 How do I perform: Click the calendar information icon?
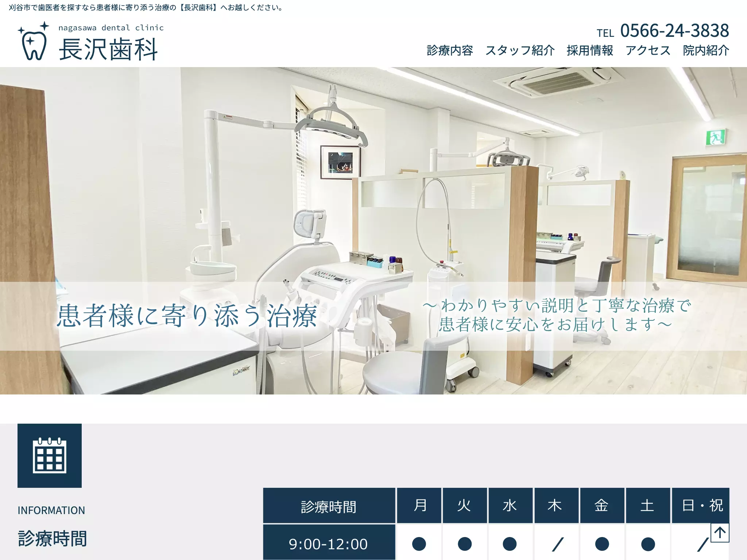50,456
